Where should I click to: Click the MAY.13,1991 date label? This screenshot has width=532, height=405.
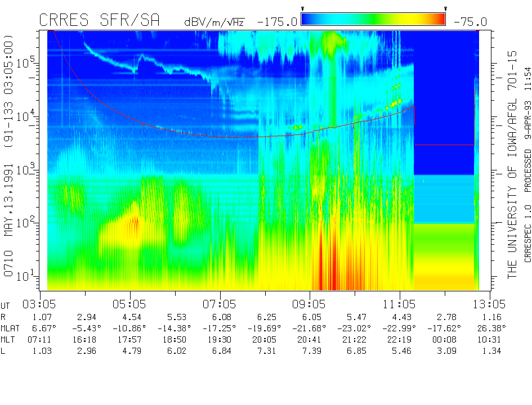[10, 206]
